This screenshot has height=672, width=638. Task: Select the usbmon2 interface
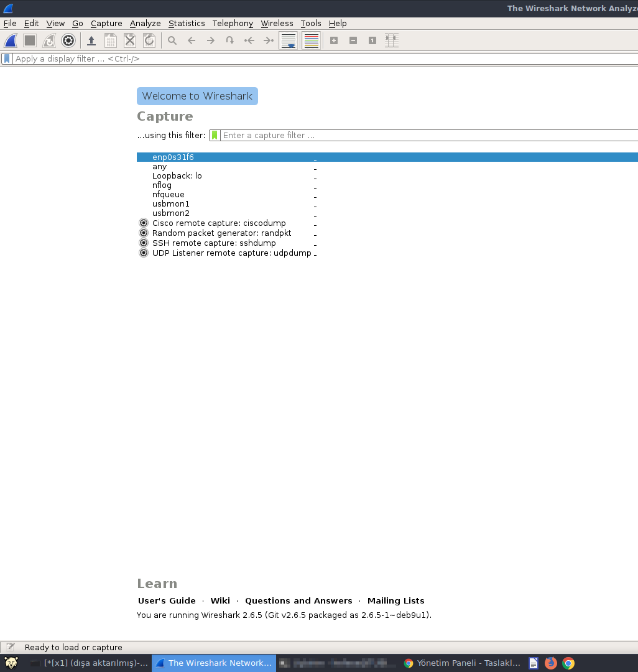(x=387, y=213)
